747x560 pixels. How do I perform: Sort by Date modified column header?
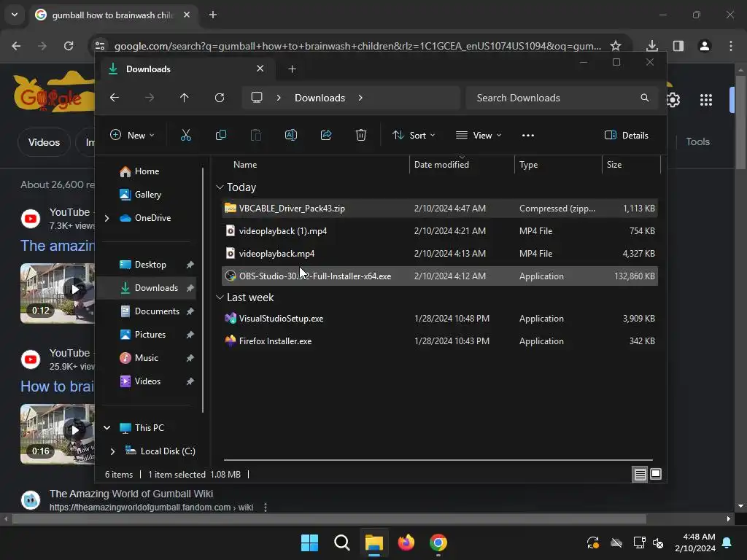coord(441,165)
